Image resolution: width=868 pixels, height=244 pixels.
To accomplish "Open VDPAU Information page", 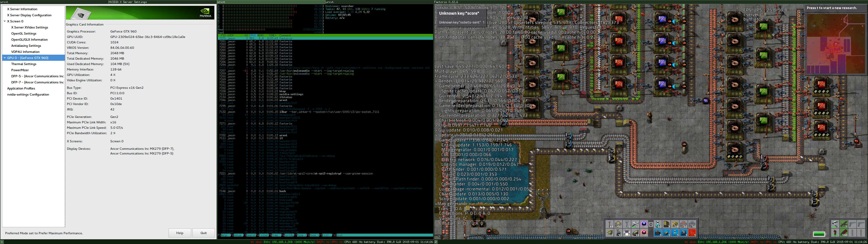I will (25, 52).
